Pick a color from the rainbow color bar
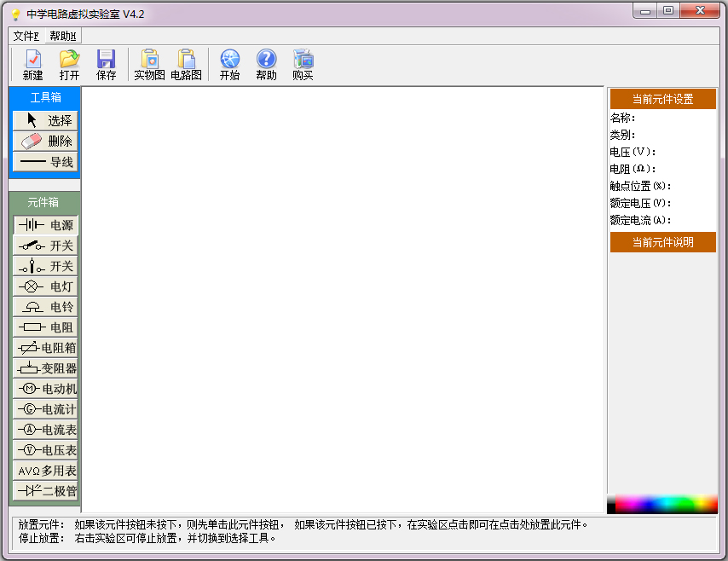 (667, 505)
